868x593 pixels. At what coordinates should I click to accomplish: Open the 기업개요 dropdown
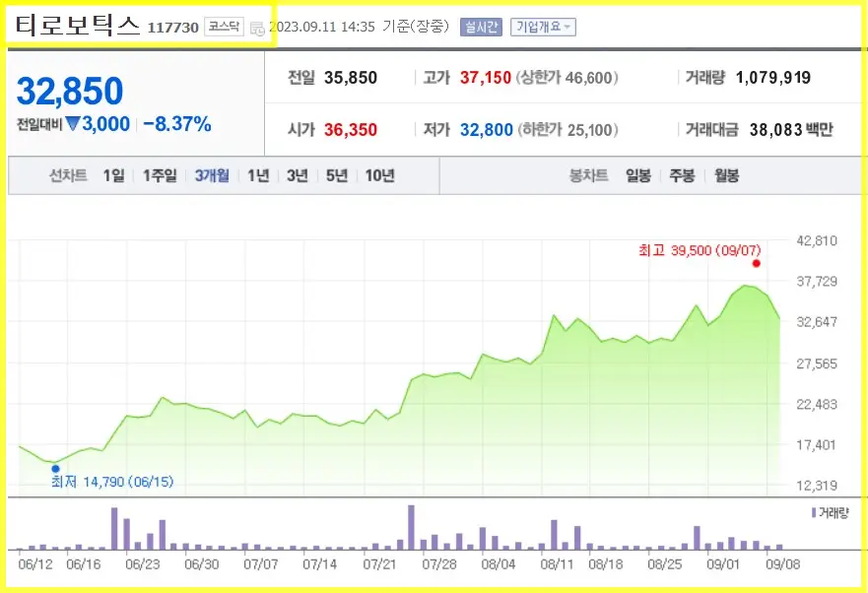click(x=542, y=27)
